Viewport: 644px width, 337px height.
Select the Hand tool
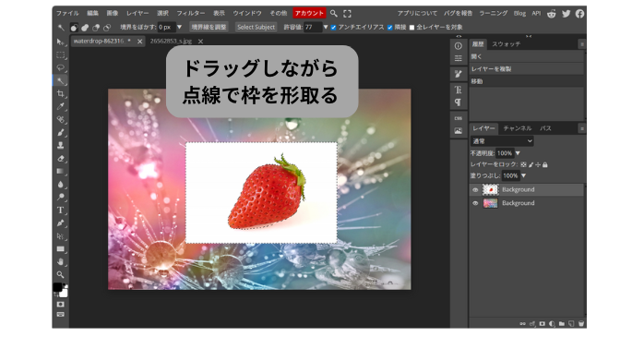click(x=60, y=262)
